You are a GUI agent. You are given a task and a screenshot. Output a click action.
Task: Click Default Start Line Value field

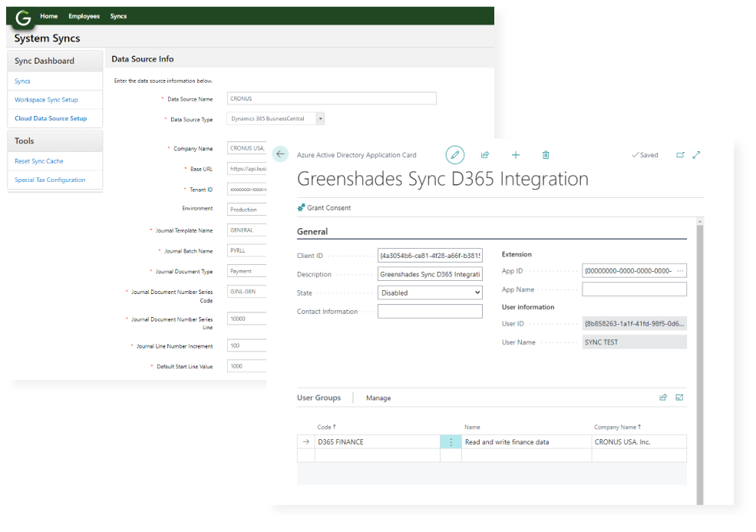click(247, 366)
